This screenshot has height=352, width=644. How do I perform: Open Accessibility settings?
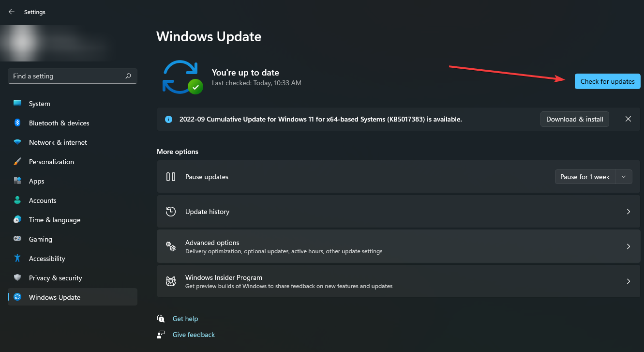coord(73,259)
